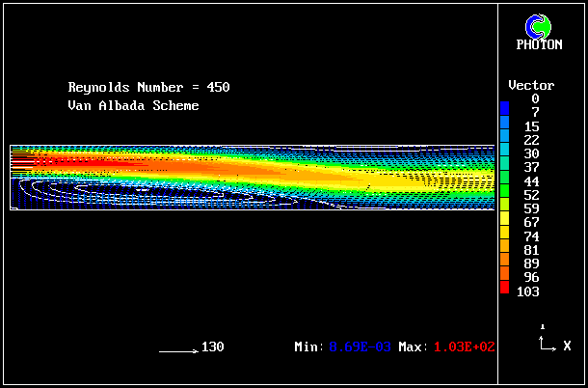588x388 pixels.
Task: Pick the red swatch at legend value 103
Action: click(x=505, y=288)
